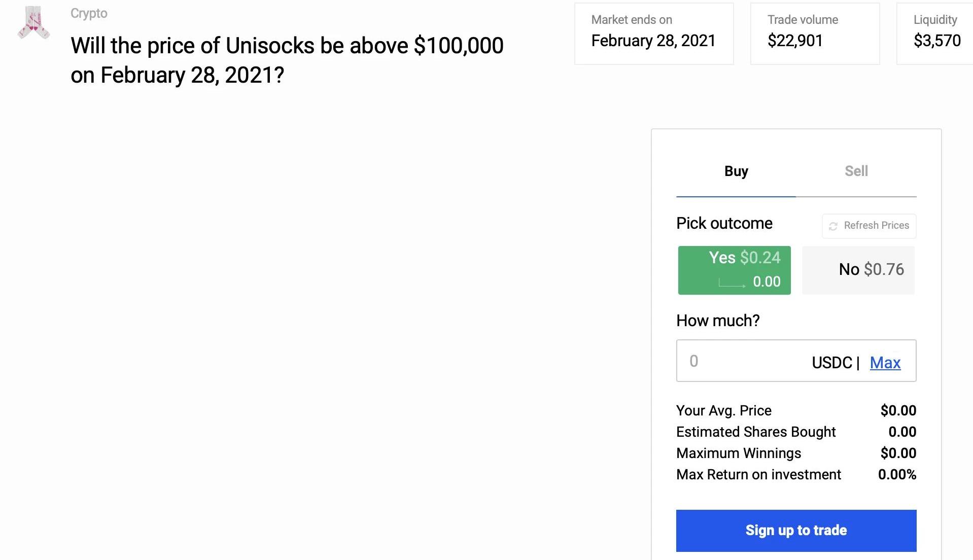Click the Maximum Winnings label
This screenshot has height=560, width=973.
point(738,453)
